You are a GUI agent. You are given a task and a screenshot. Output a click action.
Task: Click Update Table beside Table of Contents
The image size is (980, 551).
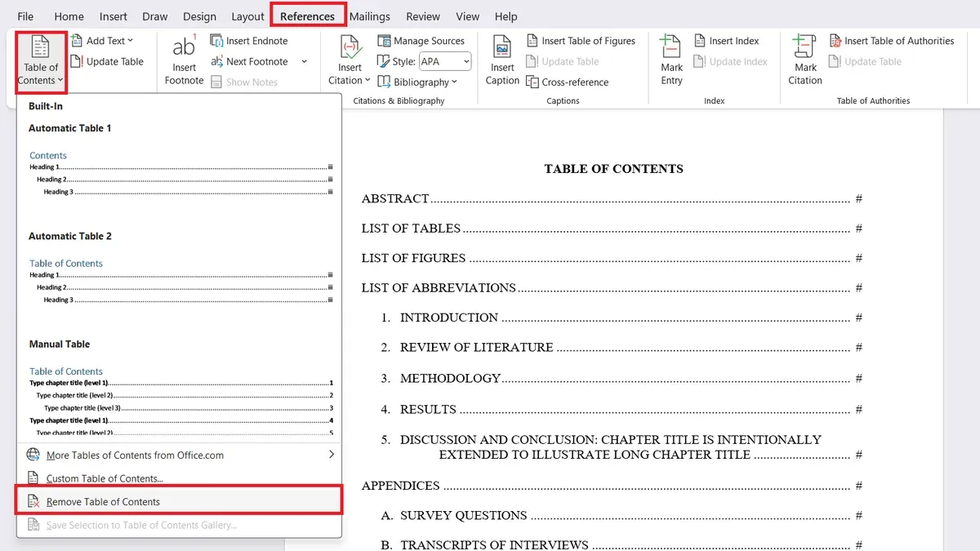(x=107, y=61)
